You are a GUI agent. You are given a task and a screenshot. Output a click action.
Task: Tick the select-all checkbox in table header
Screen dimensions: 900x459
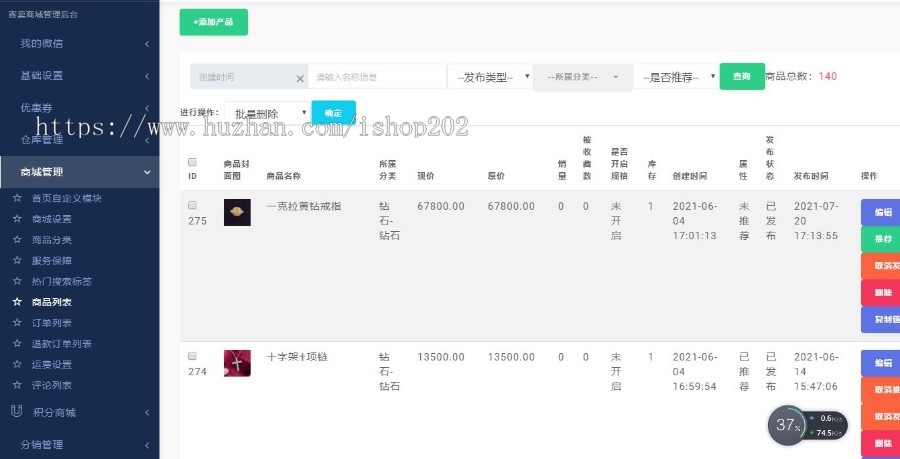click(192, 162)
